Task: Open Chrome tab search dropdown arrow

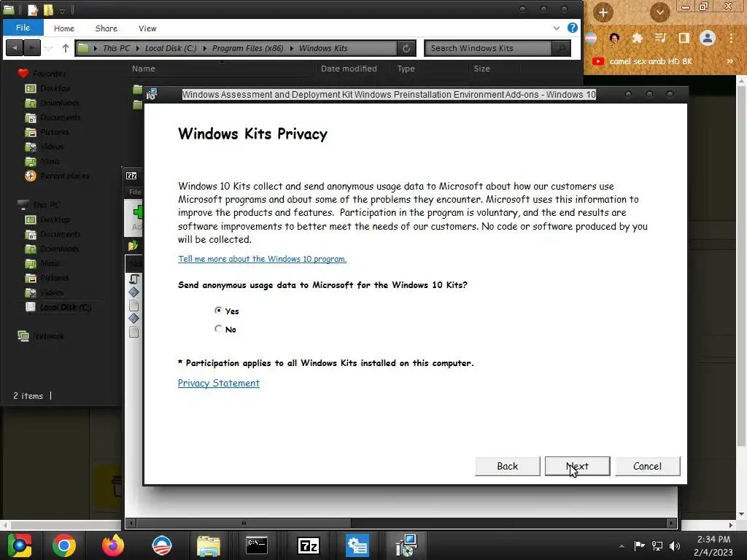Action: pyautogui.click(x=659, y=12)
